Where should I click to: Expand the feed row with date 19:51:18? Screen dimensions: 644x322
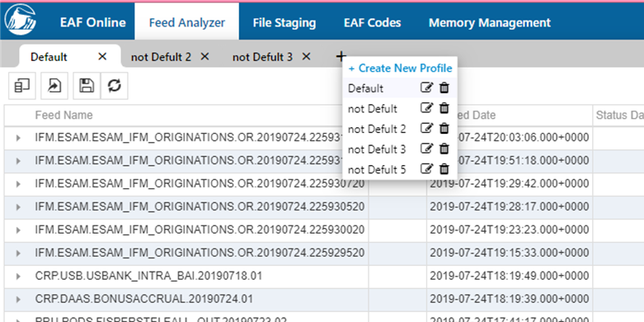coord(18,161)
